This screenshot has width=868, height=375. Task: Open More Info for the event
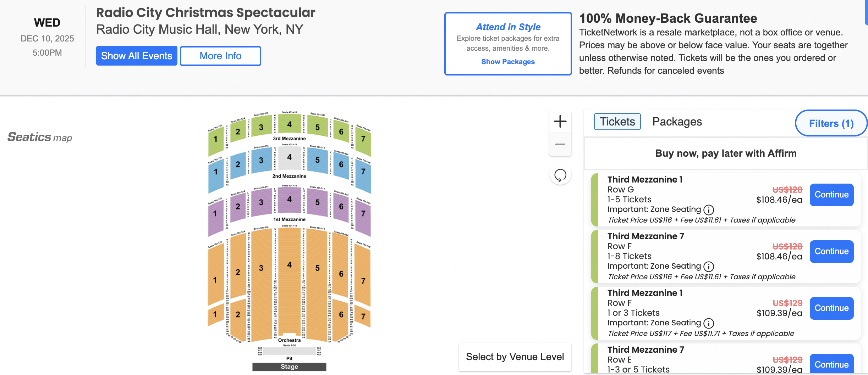pos(220,56)
